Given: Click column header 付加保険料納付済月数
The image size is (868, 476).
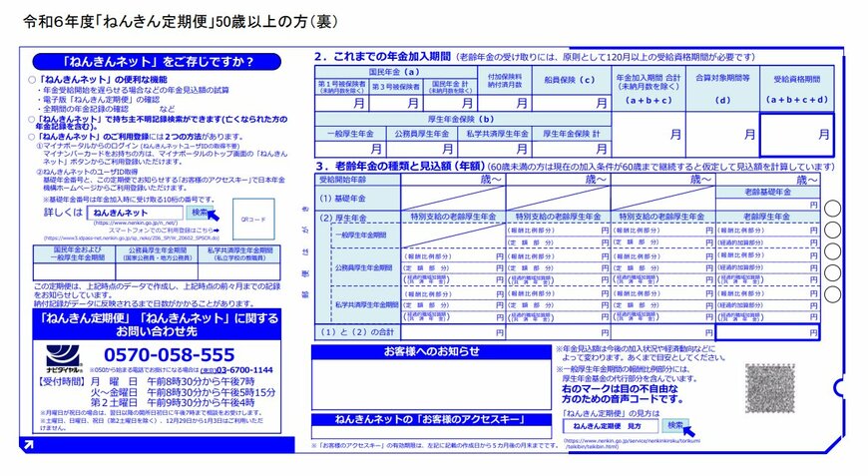Looking at the screenshot, I should 504,81.
